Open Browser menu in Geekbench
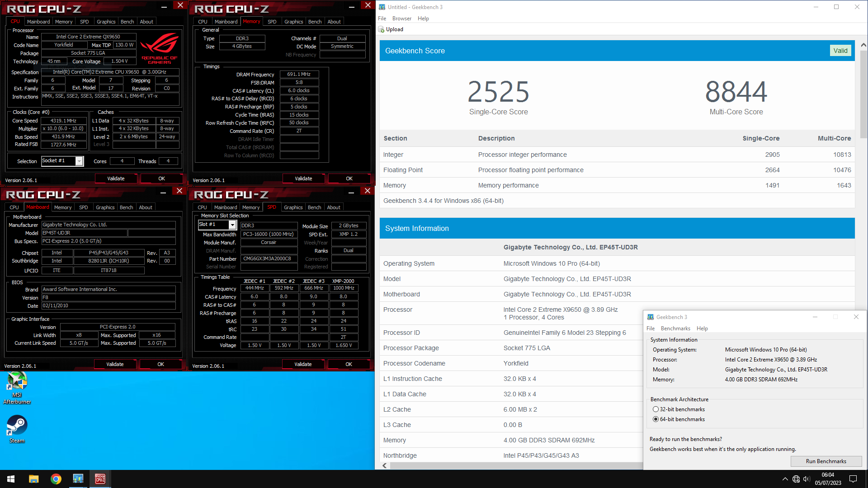 [402, 19]
